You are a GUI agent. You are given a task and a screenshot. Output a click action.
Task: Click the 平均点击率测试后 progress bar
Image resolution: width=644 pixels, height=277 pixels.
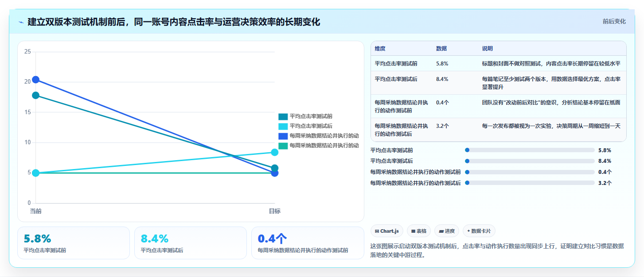530,161
